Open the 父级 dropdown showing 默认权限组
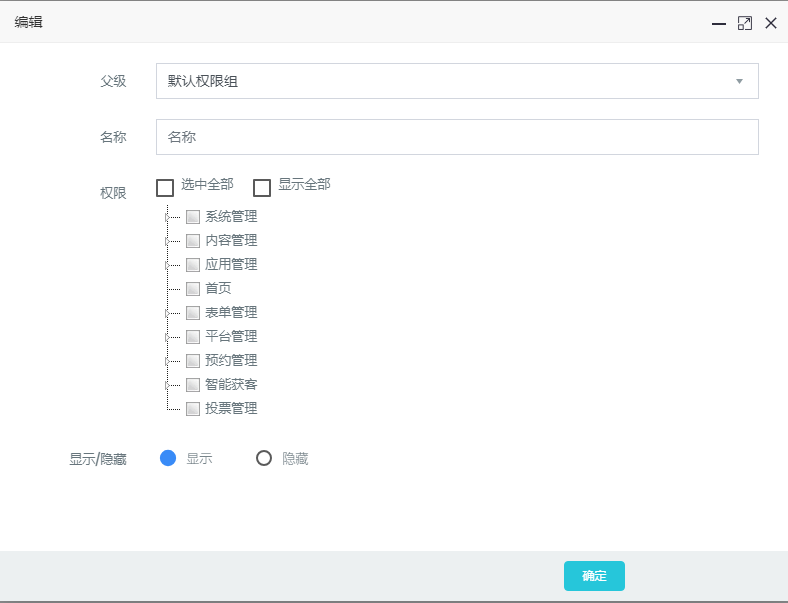The image size is (788, 603). click(x=457, y=81)
